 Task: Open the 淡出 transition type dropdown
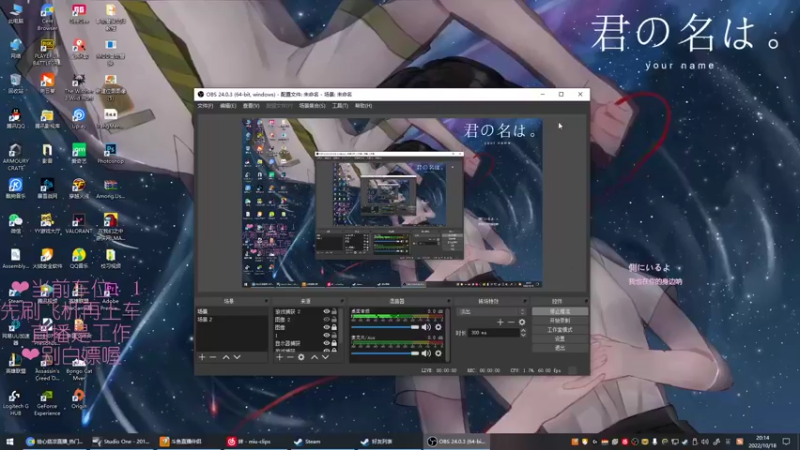[x=490, y=312]
